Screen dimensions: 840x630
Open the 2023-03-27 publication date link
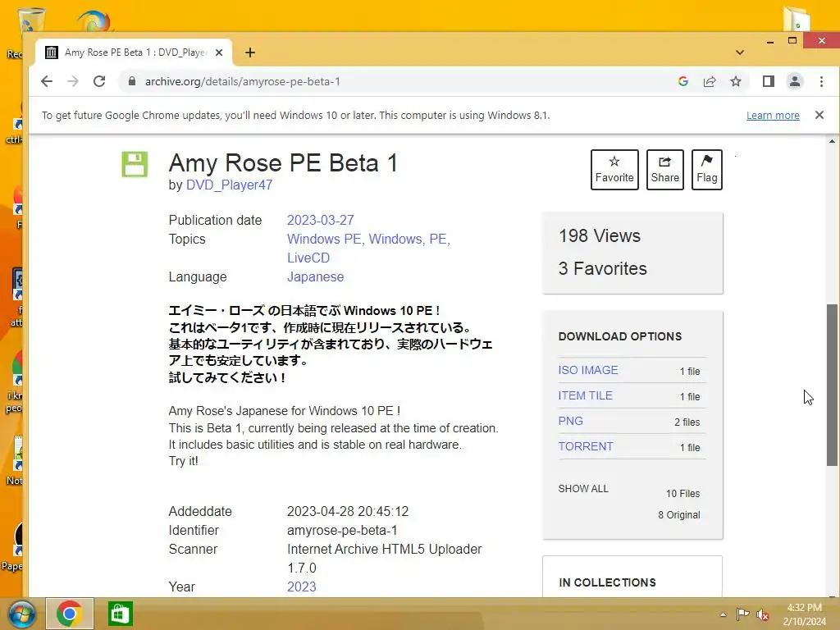[321, 220]
